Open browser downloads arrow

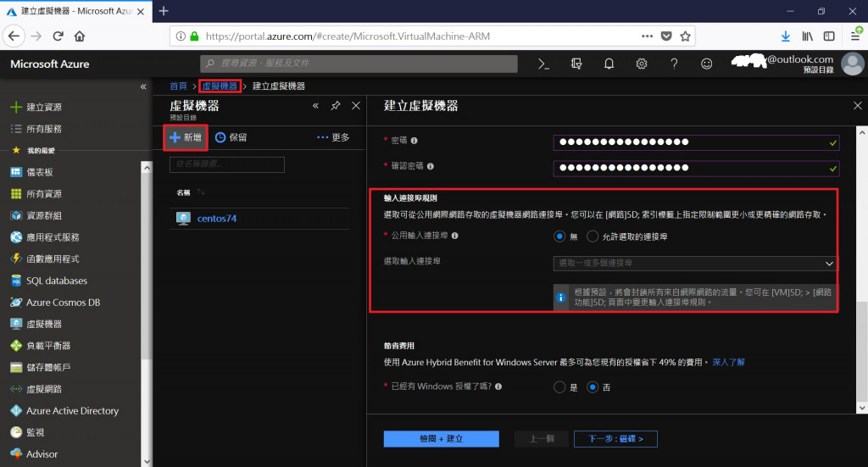[786, 36]
